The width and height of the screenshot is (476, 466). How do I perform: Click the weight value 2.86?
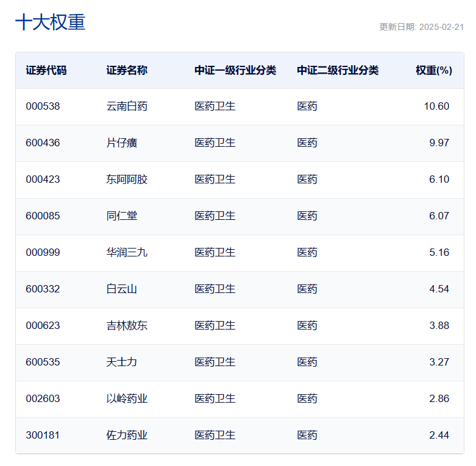coord(439,399)
